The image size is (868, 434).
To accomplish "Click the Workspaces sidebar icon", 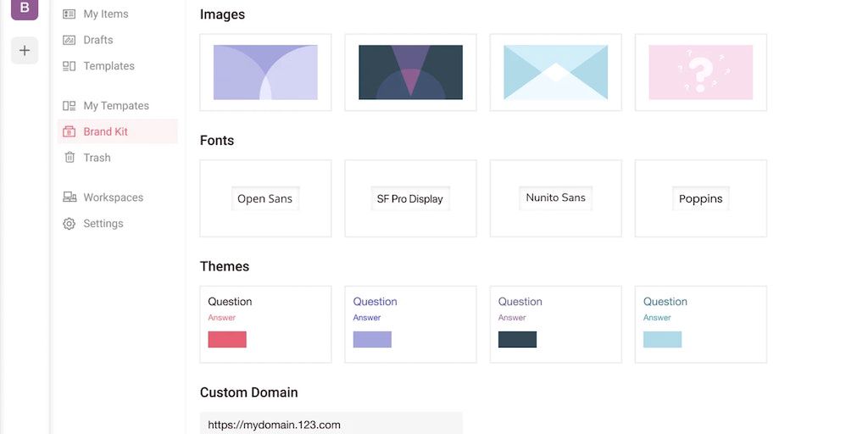I will click(x=69, y=198).
